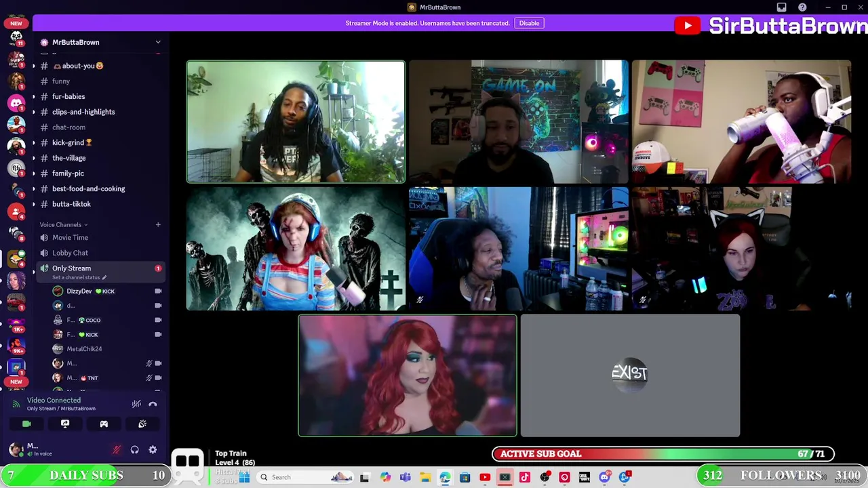Open YouTube taskbar icon
This screenshot has height=488, width=868.
[x=485, y=477]
